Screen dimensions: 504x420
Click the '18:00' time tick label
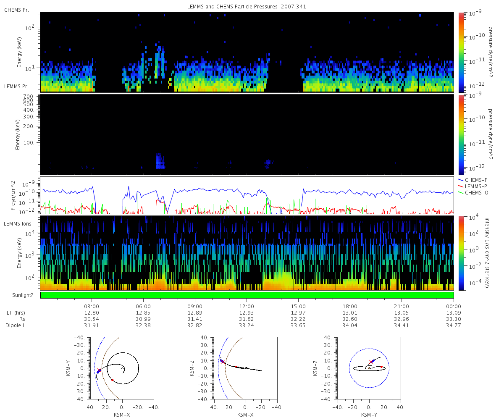tap(350, 306)
